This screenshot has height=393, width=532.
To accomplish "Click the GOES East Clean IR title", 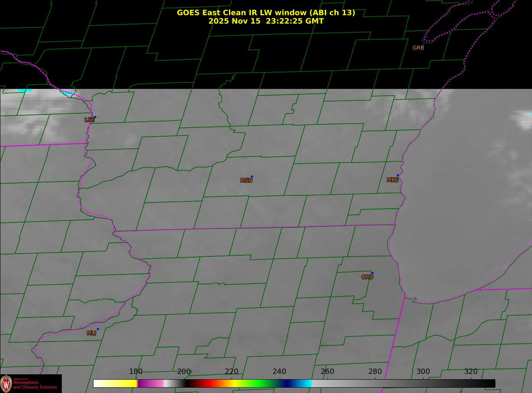I will pyautogui.click(x=266, y=13).
